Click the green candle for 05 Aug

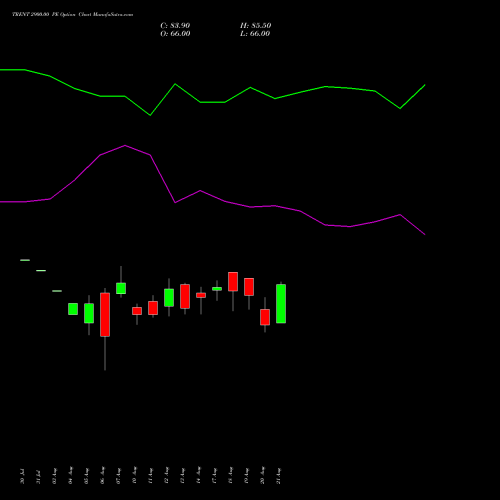coord(89,313)
